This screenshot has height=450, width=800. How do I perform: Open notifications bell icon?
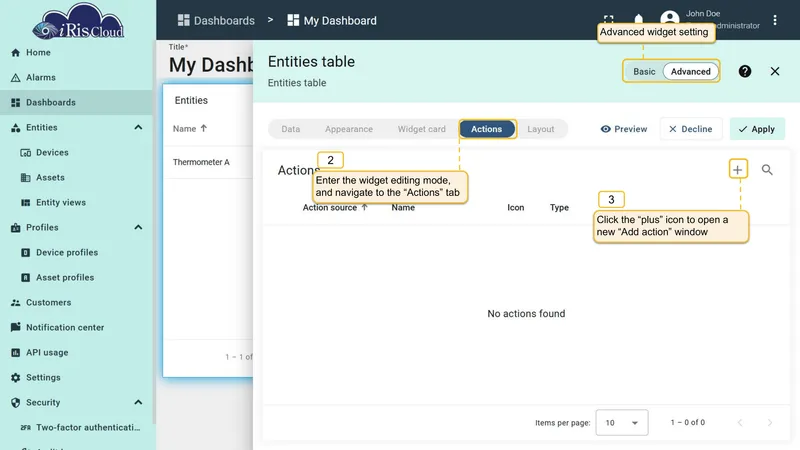638,19
